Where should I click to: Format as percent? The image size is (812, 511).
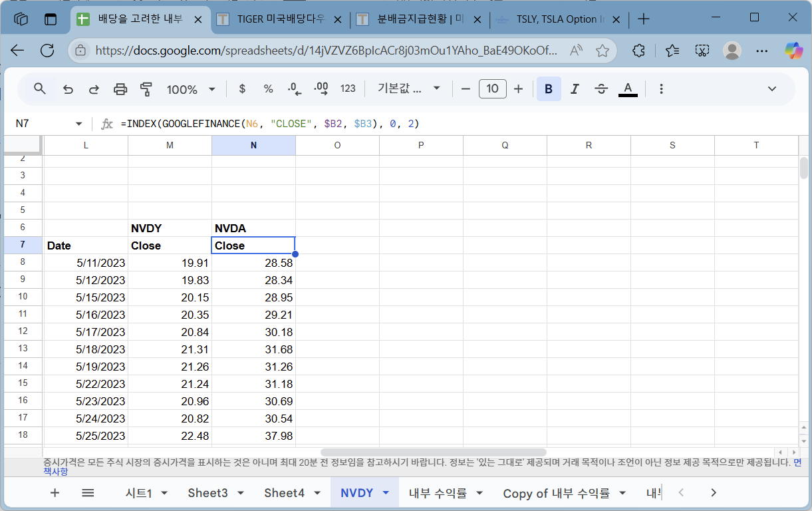268,89
